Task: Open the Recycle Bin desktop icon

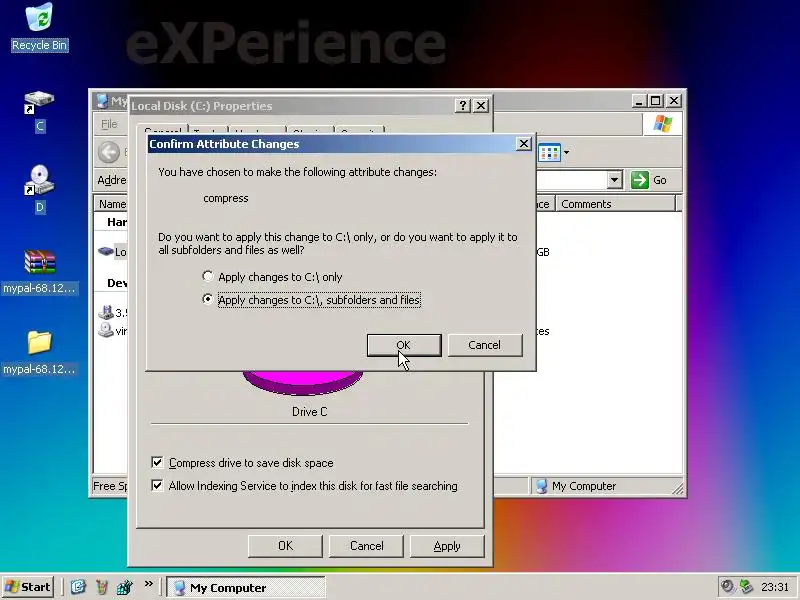Action: click(39, 27)
